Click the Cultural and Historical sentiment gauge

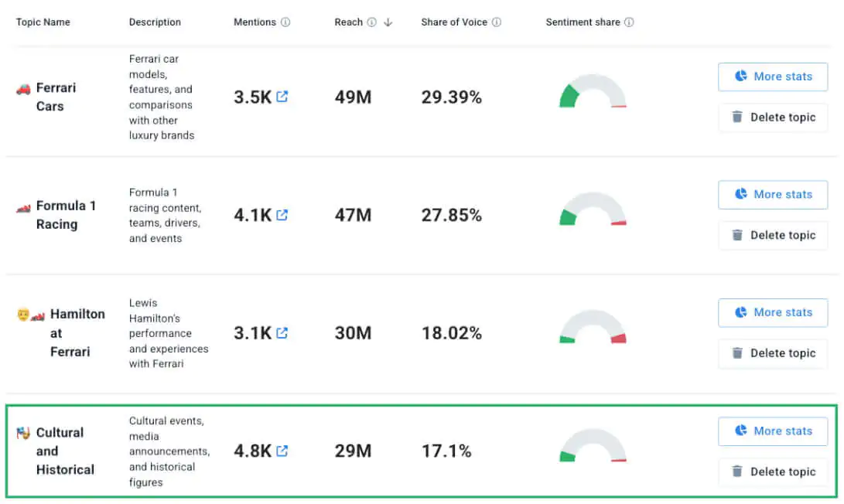(x=593, y=444)
